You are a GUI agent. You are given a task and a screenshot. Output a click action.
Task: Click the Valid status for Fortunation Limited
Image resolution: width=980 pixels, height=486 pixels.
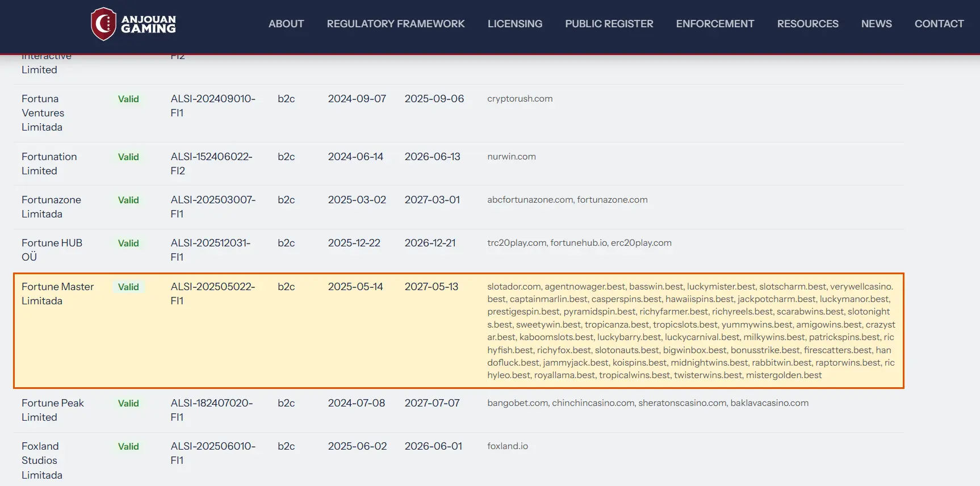click(x=128, y=157)
